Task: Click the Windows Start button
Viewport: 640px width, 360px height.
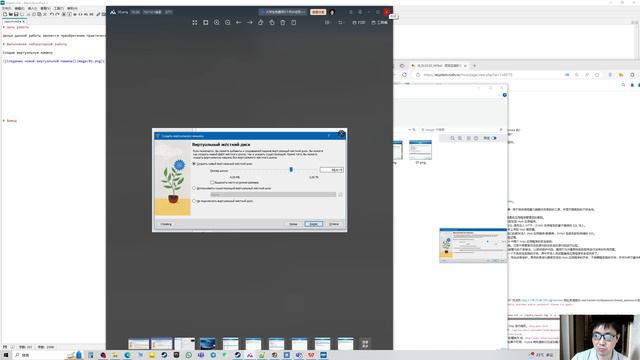Action: [x=6, y=355]
